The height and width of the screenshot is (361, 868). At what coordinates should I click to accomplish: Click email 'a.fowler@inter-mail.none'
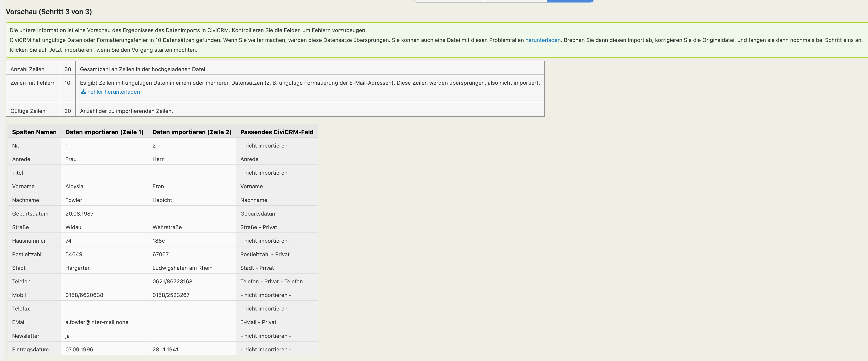tap(97, 322)
